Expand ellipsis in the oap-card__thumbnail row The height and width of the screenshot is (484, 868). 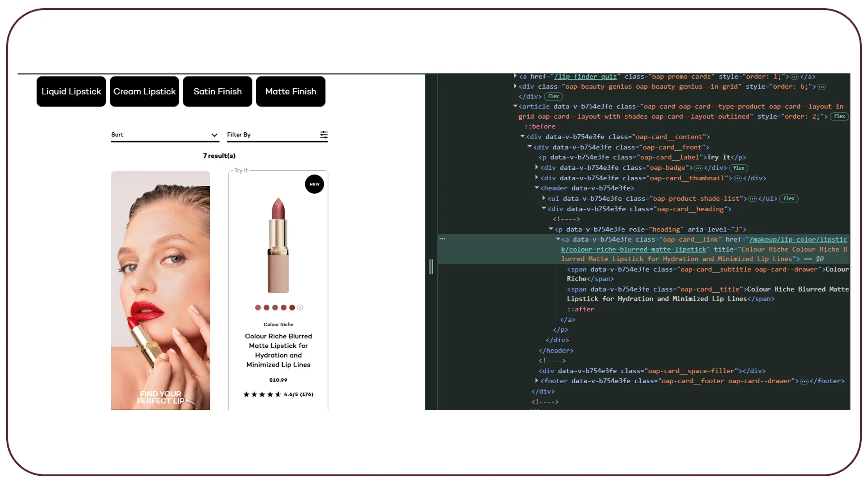tap(737, 178)
